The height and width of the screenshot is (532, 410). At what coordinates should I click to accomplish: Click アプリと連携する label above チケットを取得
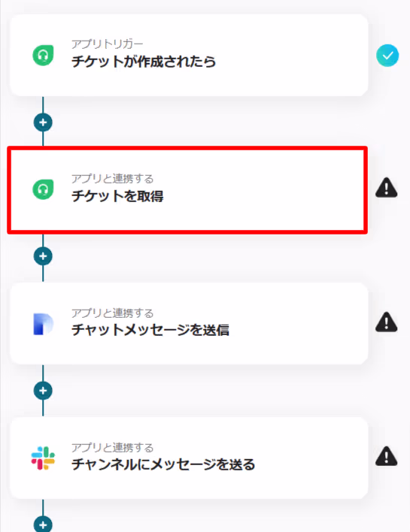[112, 179]
